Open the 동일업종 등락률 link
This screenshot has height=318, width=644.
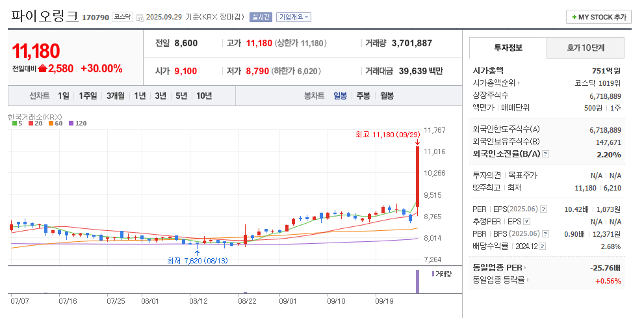[501, 281]
